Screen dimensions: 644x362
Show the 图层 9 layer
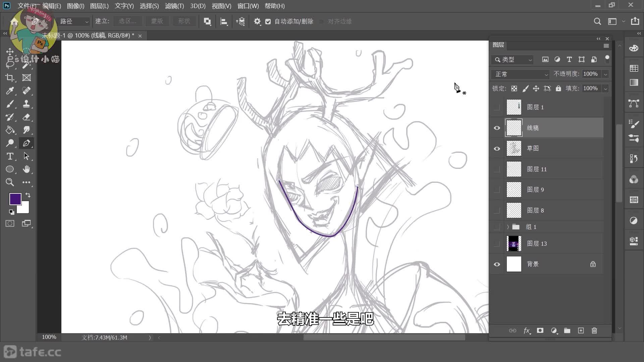tap(497, 190)
